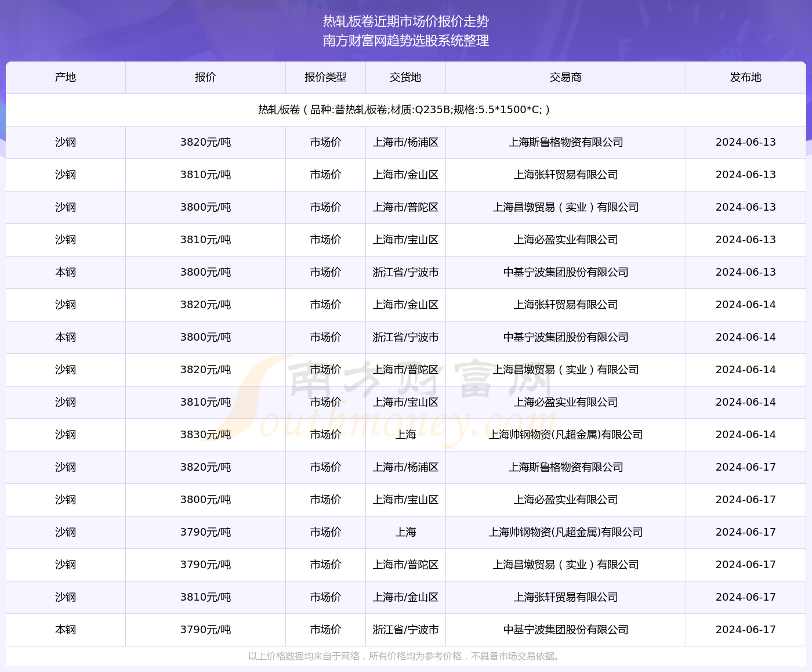Image resolution: width=812 pixels, height=672 pixels.
Task: Click 上海必盈实业有限公司 in the 2024-06-17 row
Action: click(565, 500)
